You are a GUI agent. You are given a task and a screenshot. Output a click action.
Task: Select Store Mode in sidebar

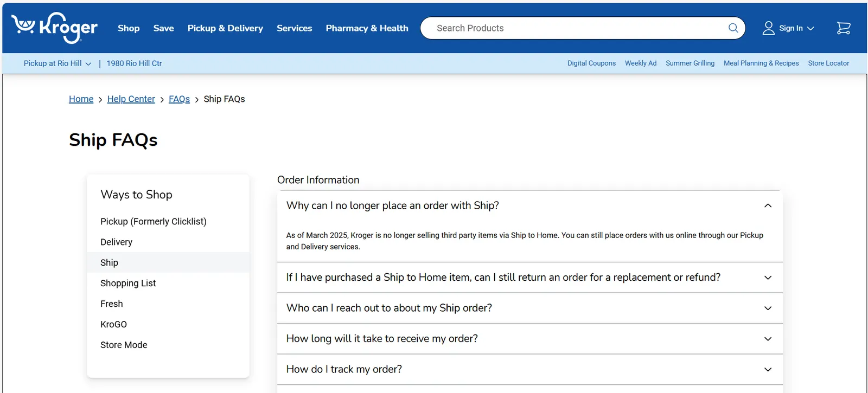[x=168, y=345]
